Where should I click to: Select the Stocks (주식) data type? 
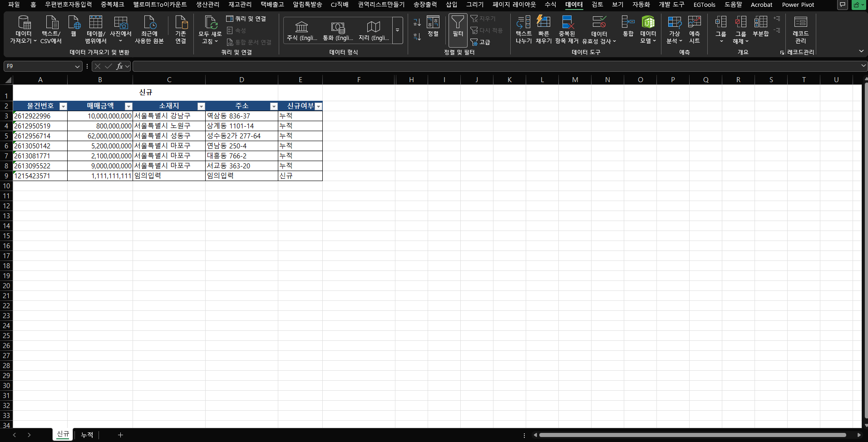coord(302,30)
